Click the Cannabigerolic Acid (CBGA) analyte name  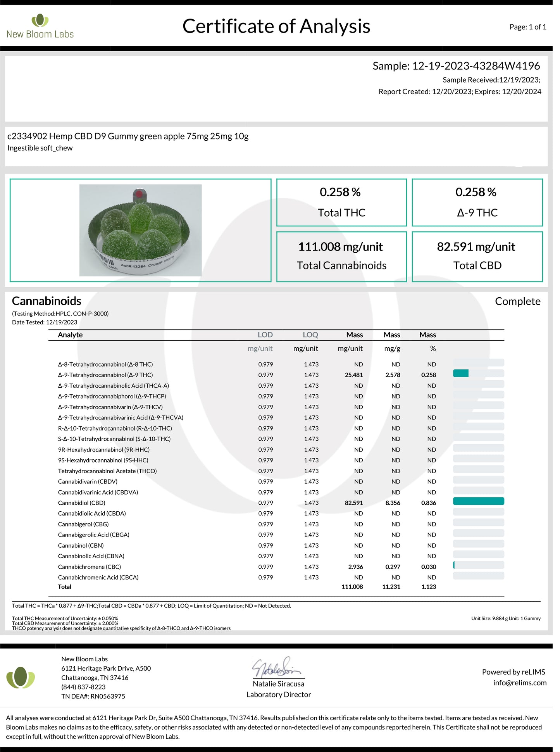point(94,535)
